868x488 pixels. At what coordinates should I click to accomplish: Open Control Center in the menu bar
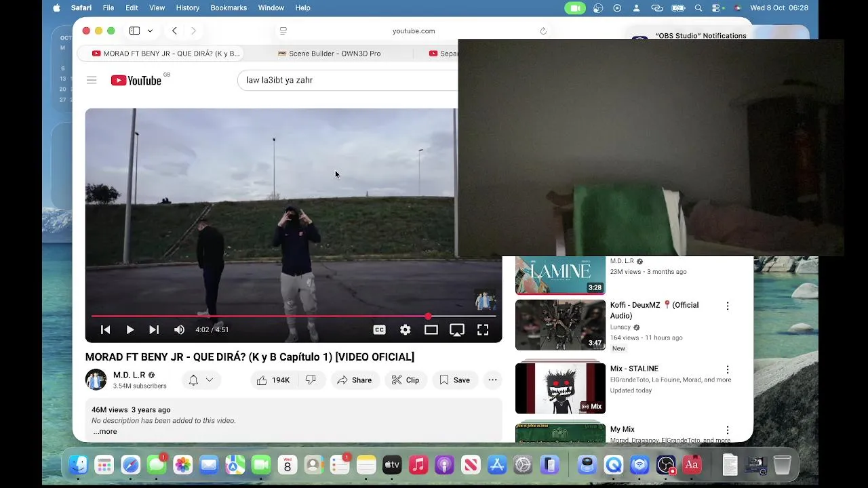click(718, 7)
